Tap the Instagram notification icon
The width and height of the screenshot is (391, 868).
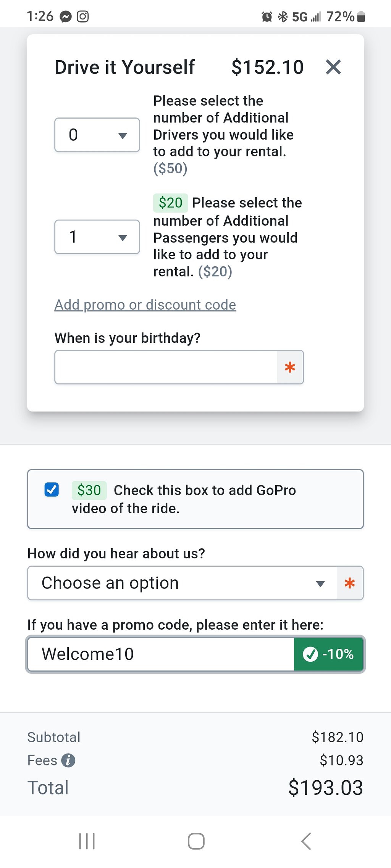pyautogui.click(x=83, y=17)
